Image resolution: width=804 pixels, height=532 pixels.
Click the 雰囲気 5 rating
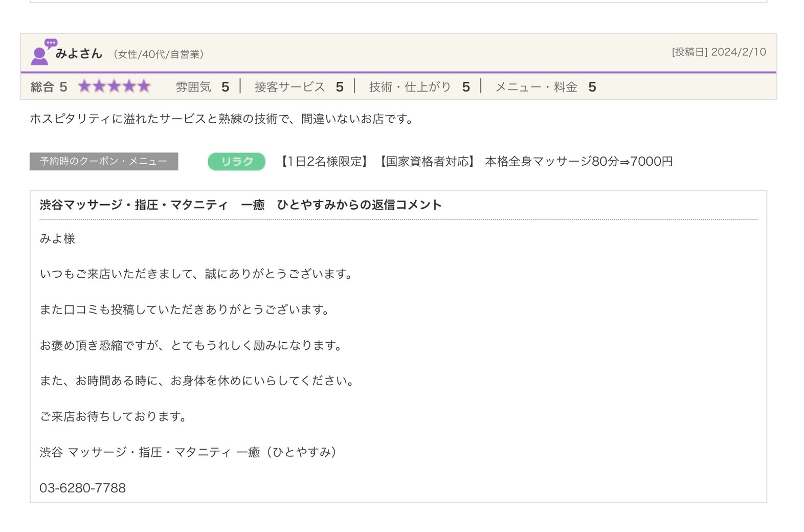[202, 87]
